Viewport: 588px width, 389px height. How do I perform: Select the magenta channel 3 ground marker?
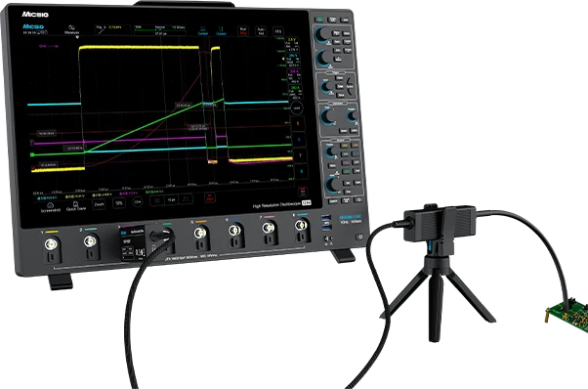[x=32, y=143]
